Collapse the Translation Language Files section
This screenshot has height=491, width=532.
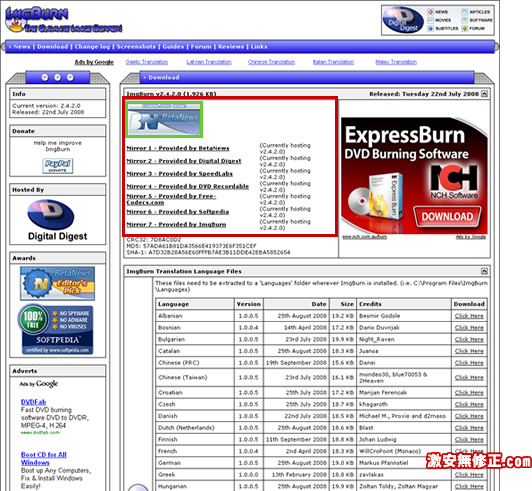pyautogui.click(x=484, y=271)
